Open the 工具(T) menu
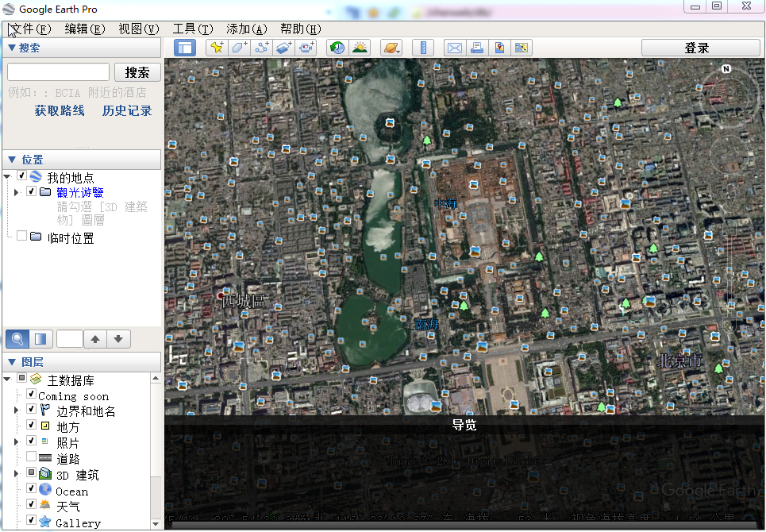 (193, 29)
